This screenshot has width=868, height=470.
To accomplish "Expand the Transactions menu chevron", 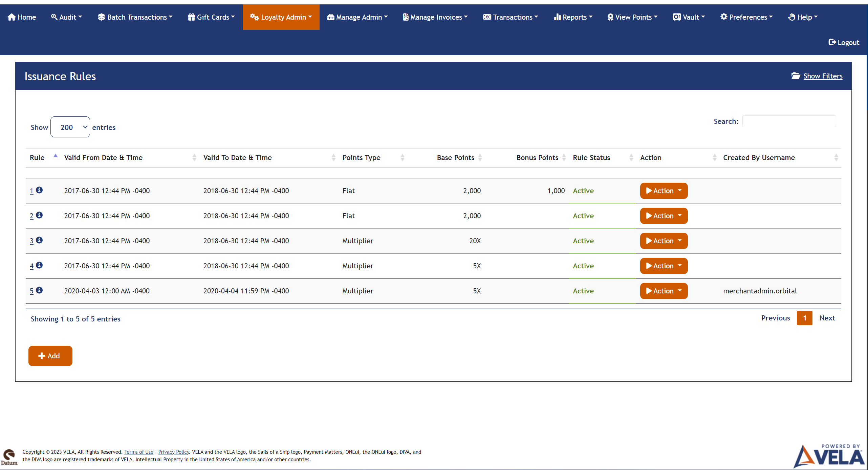I will point(537,17).
